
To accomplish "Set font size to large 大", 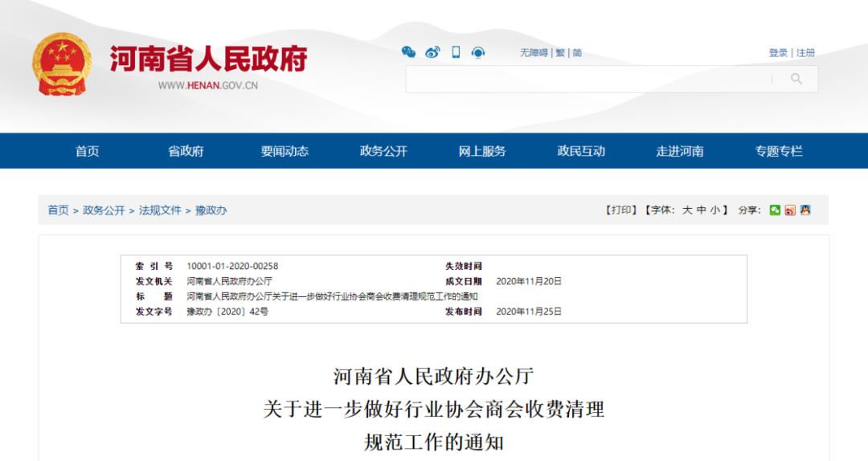I will (687, 210).
